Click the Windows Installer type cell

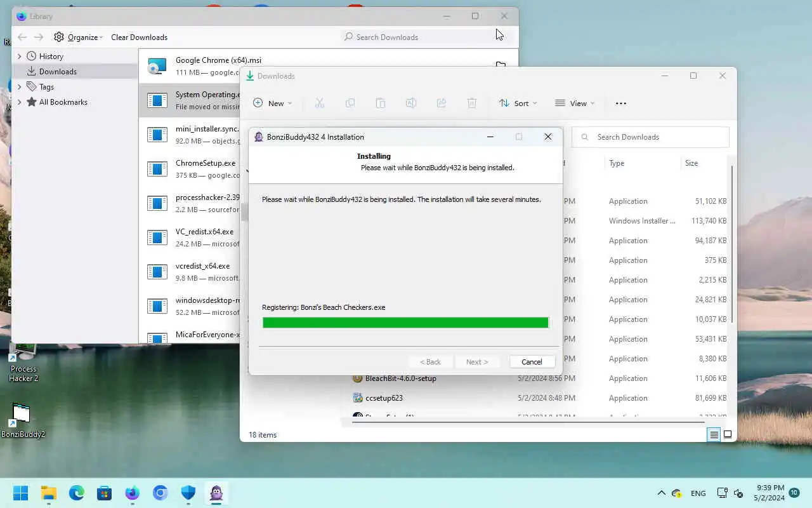642,221
